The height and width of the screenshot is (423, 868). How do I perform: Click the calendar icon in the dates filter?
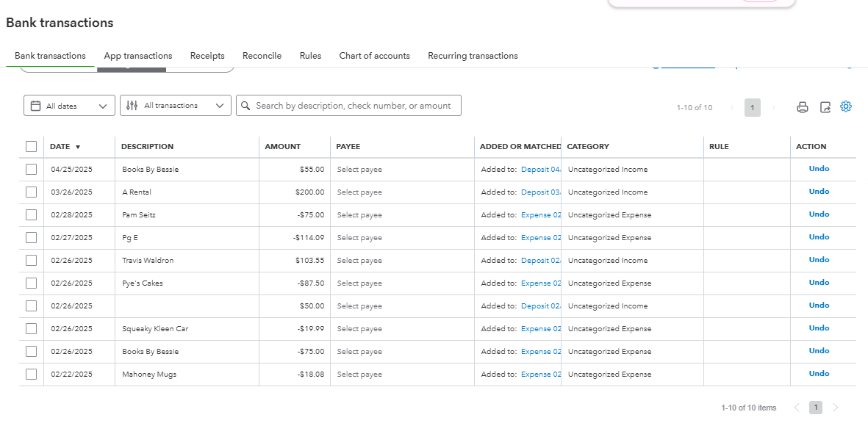click(35, 106)
